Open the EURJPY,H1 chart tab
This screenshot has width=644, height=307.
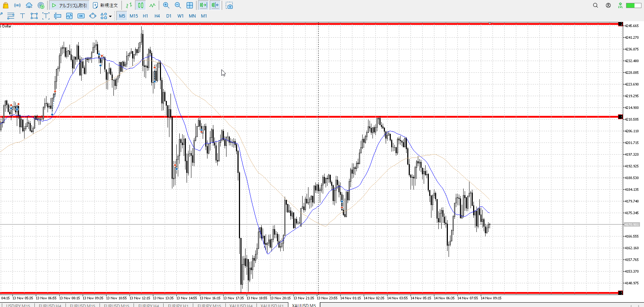(x=178, y=305)
